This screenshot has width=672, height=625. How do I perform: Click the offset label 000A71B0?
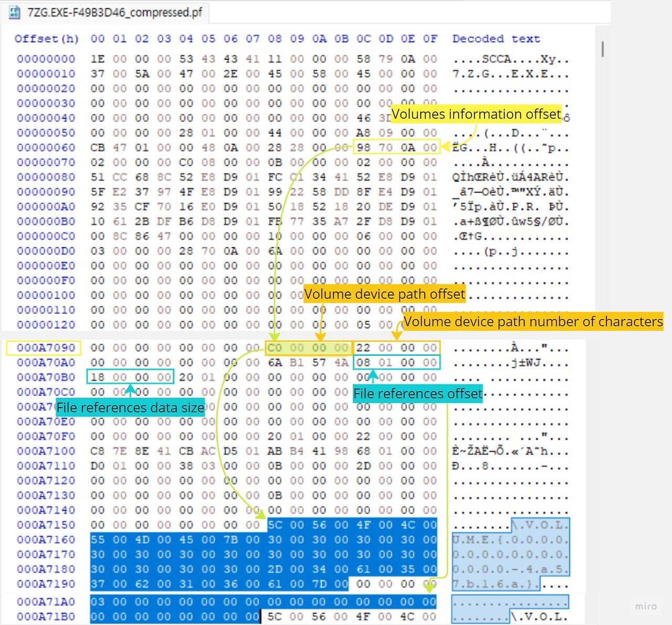pyautogui.click(x=46, y=617)
